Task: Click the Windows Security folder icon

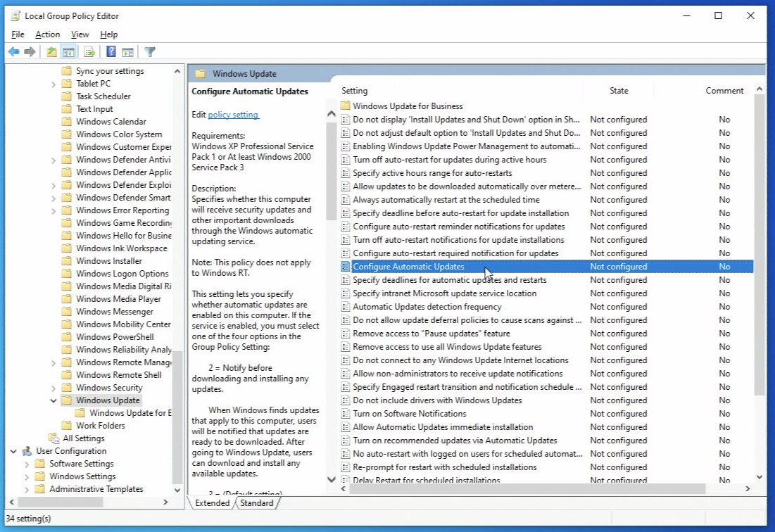Action: point(67,388)
